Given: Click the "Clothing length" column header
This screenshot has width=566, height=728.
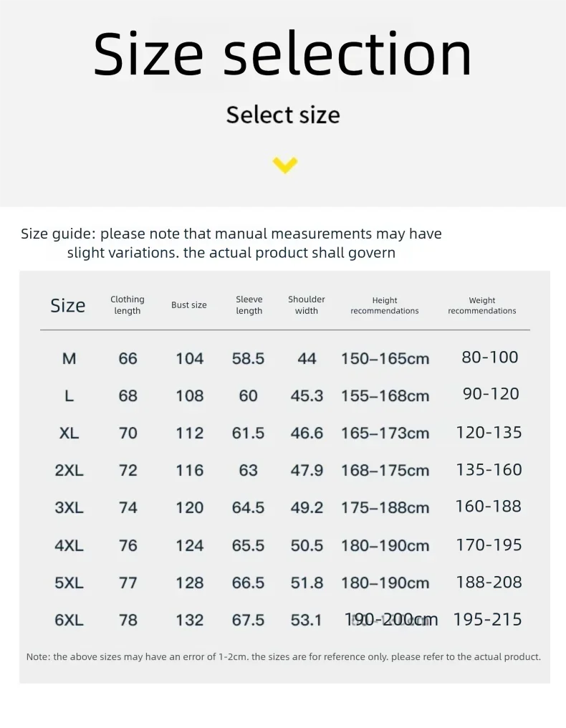Looking at the screenshot, I should pos(128,305).
